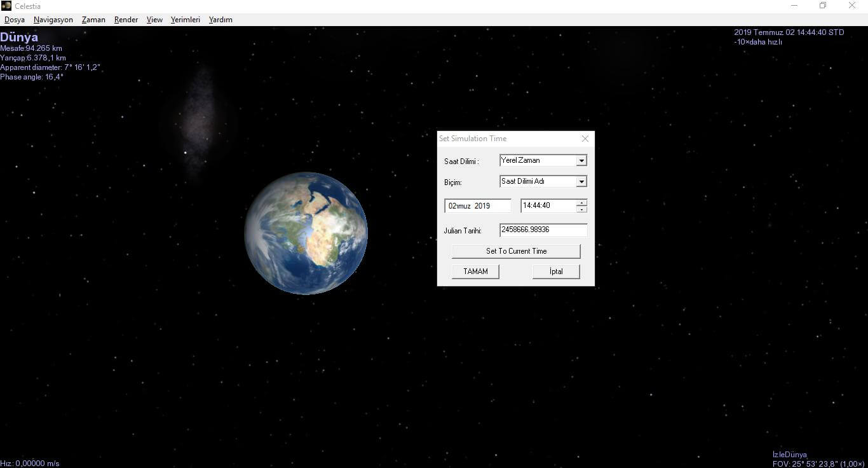The height and width of the screenshot is (468, 868).
Task: Open the View menu
Action: click(154, 20)
